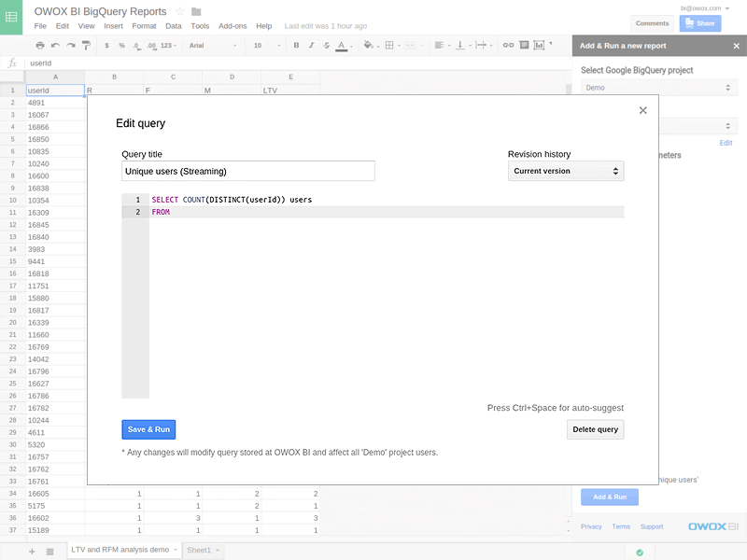Screen dimensions: 747x560
Task: Click the Comments button
Action: (652, 23)
